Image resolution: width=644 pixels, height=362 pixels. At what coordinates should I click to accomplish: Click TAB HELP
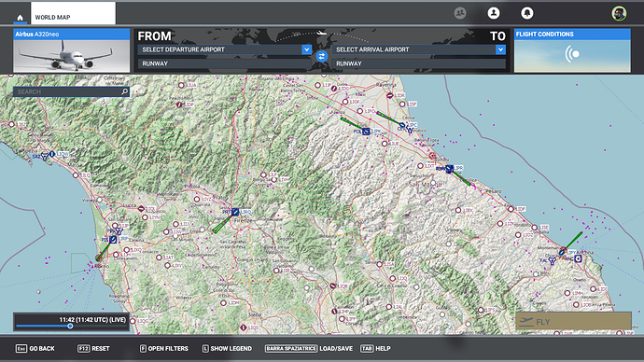pyautogui.click(x=375, y=348)
